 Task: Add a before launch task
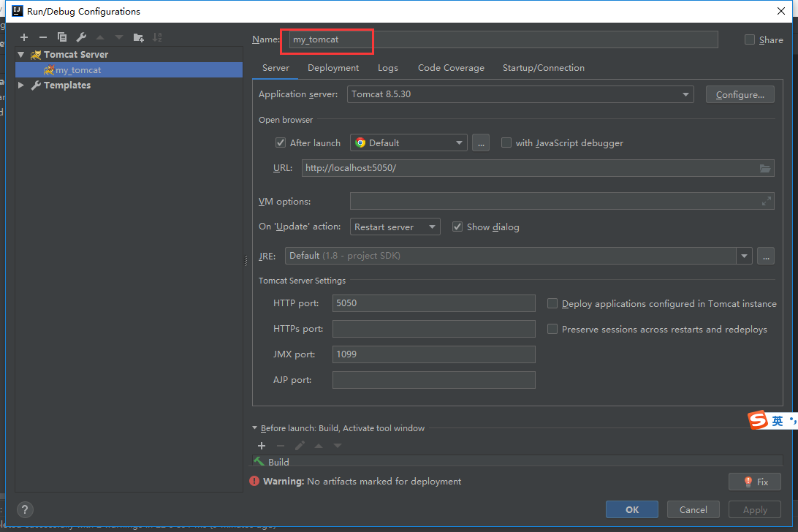point(262,446)
